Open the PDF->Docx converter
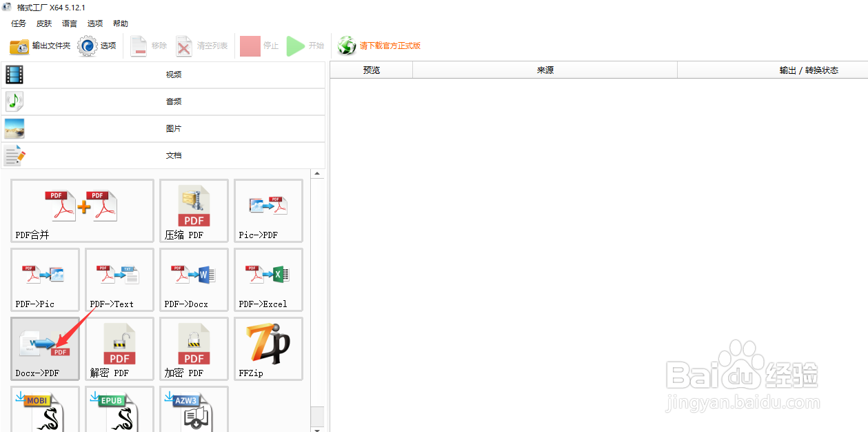 194,279
